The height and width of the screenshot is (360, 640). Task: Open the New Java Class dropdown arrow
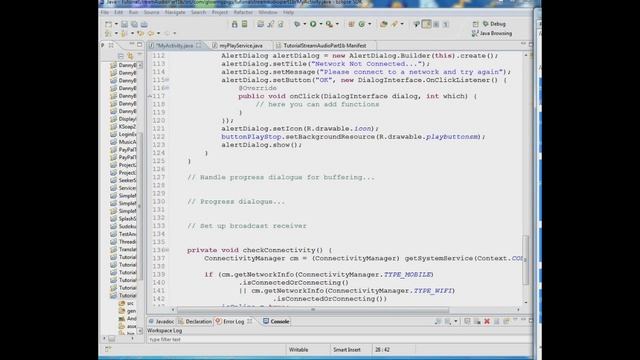coord(369,24)
